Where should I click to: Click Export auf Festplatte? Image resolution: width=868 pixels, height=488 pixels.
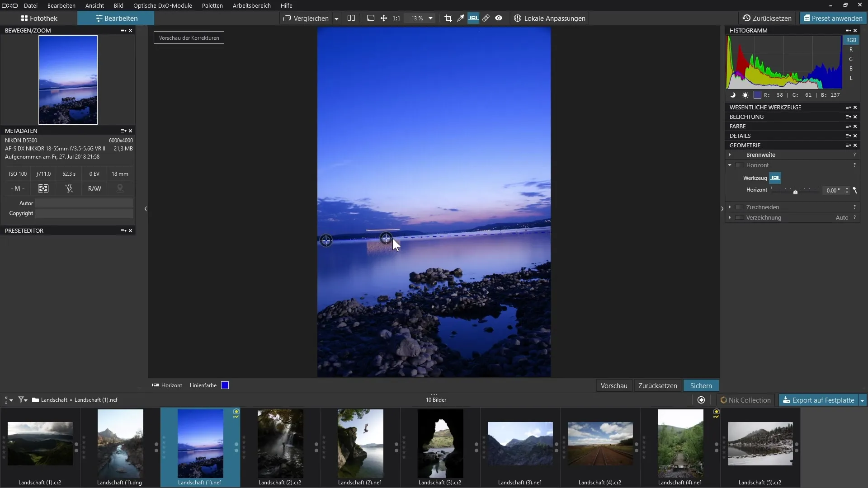pos(818,400)
